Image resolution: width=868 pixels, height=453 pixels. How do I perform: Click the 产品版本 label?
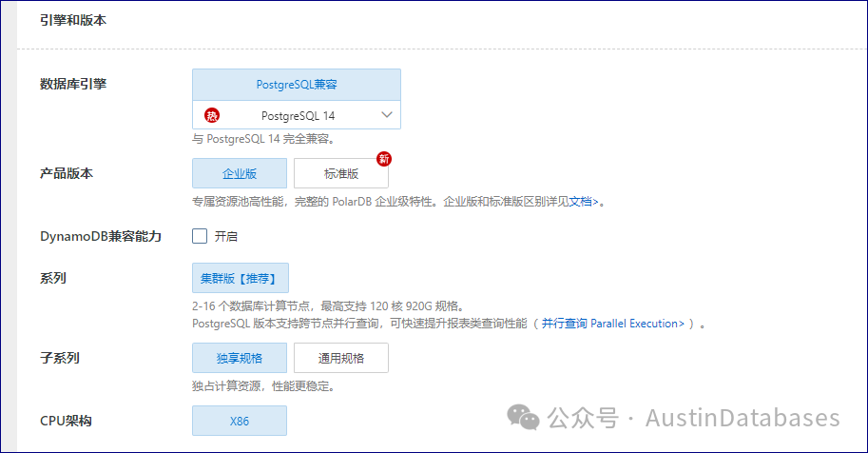click(x=67, y=173)
